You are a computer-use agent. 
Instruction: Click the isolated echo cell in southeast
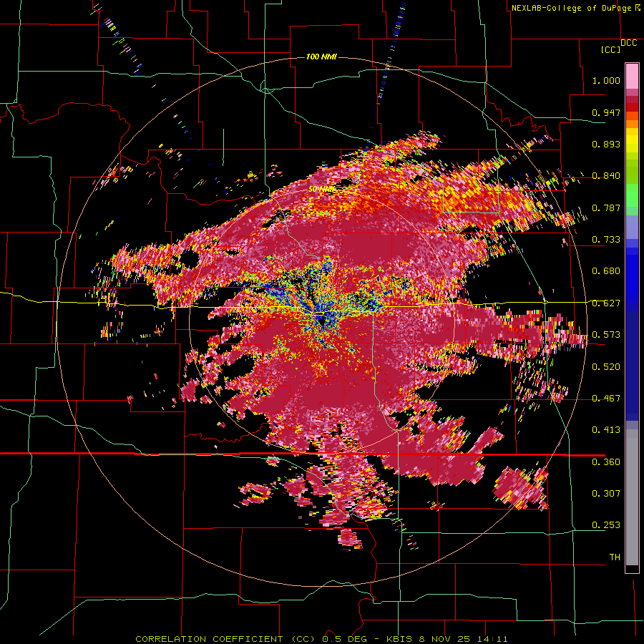[x=522, y=488]
